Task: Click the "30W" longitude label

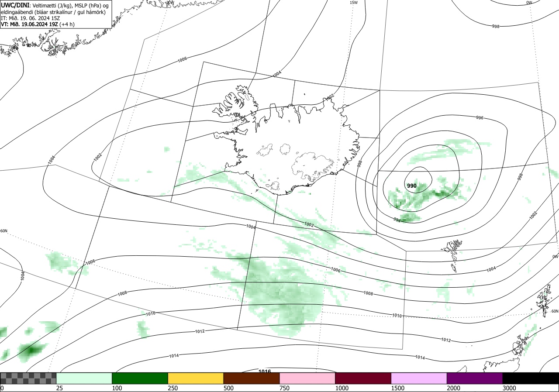Action: tap(170, 2)
